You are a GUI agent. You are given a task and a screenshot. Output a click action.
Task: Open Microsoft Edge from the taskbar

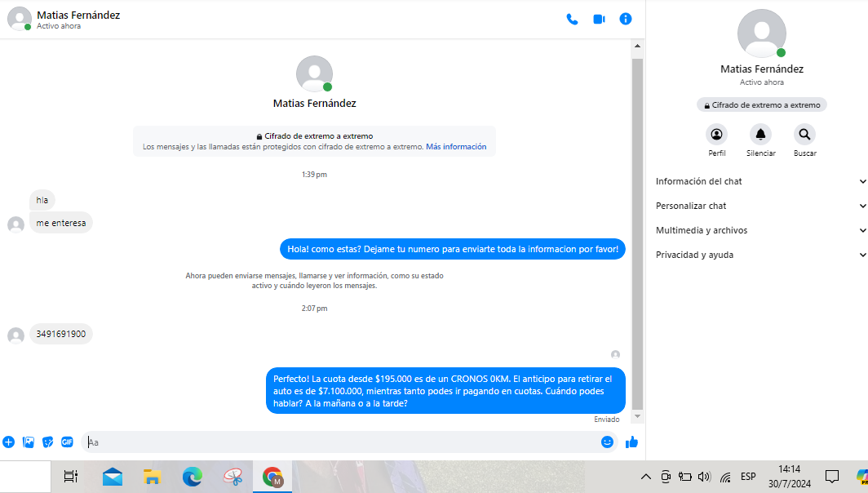tap(193, 477)
